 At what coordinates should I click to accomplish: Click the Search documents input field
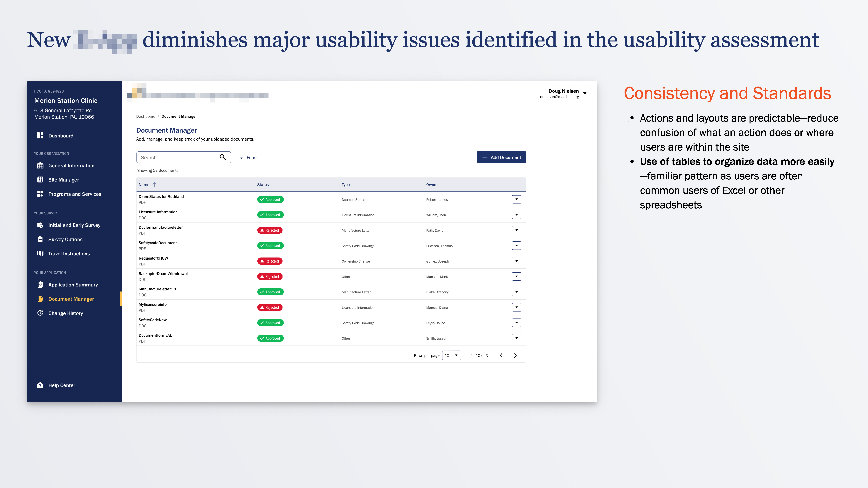coord(184,157)
